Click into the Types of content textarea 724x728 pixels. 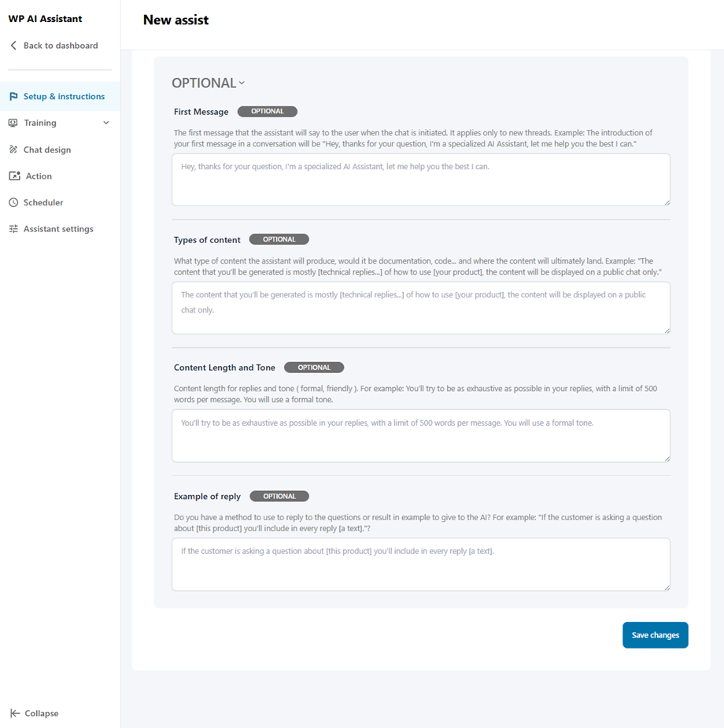tap(420, 308)
